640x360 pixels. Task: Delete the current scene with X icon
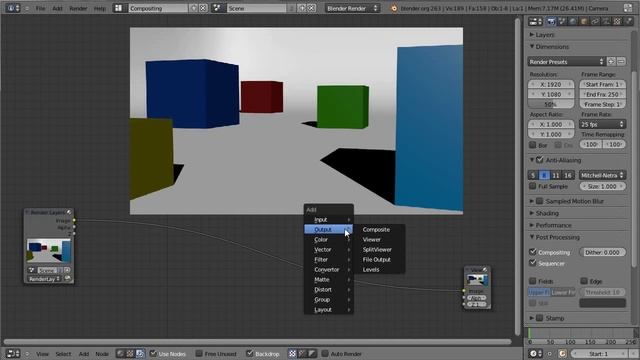click(x=311, y=8)
